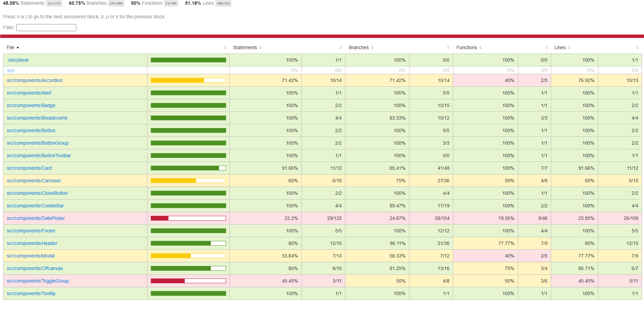View src/components/Card coverage details
The image size is (644, 310).
coord(29,168)
